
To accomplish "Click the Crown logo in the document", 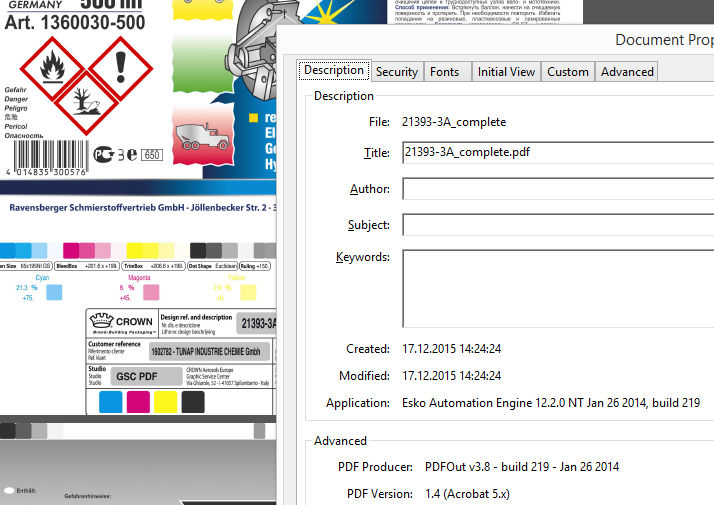I will click(122, 322).
